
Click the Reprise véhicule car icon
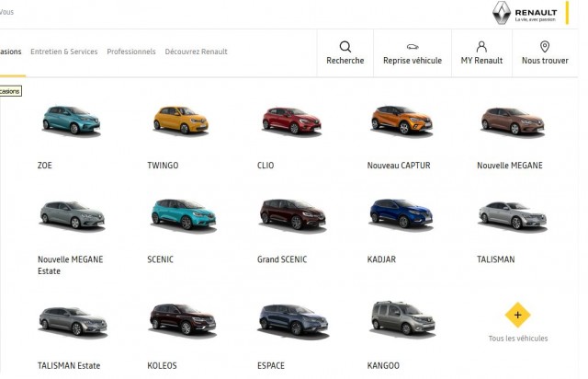coord(413,47)
